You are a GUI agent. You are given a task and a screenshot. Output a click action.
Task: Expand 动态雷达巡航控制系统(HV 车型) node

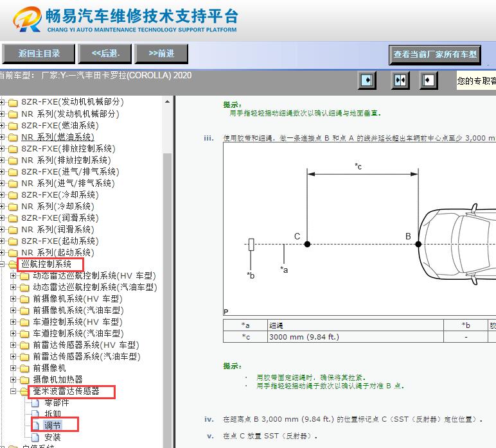point(13,276)
